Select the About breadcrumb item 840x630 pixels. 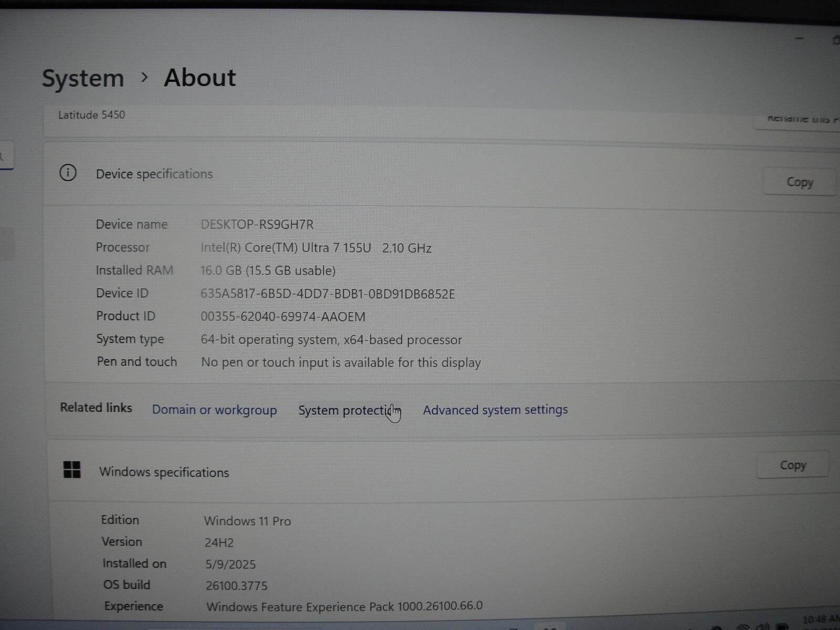(x=199, y=78)
